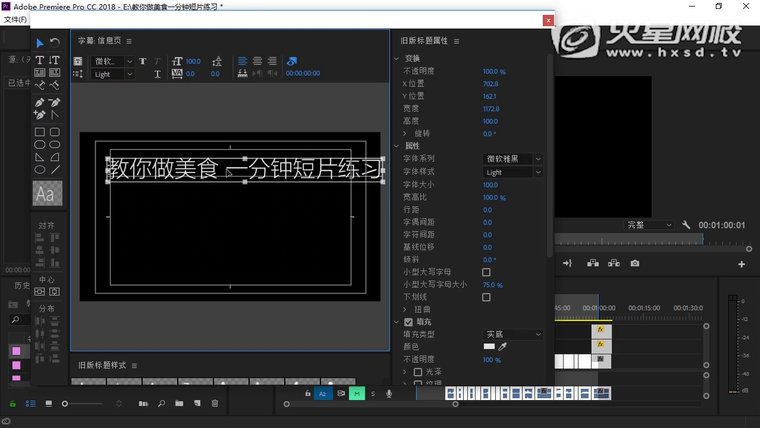Click the fill color eyedropper
The height and width of the screenshot is (428, 760).
click(504, 346)
